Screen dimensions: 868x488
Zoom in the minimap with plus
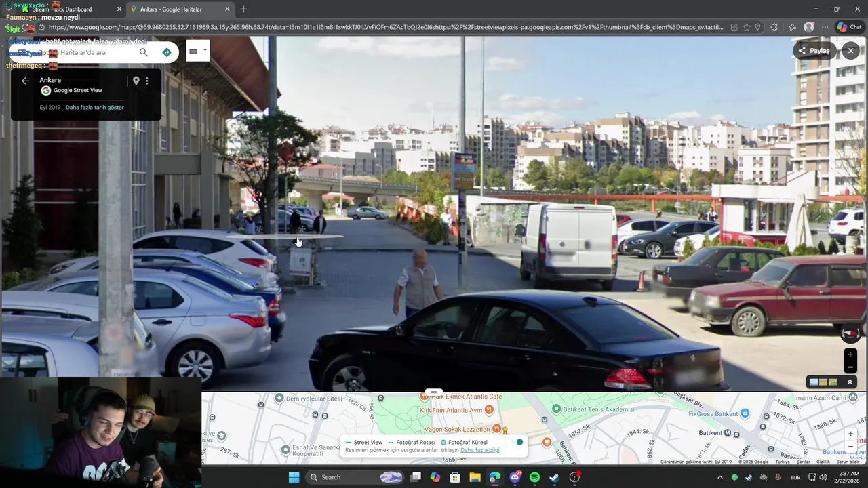click(850, 434)
